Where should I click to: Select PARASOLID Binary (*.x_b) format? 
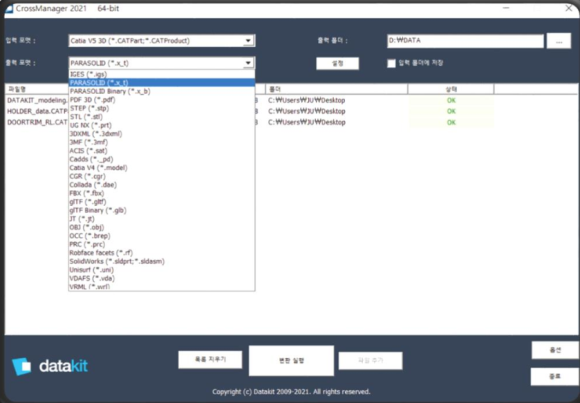pos(162,91)
